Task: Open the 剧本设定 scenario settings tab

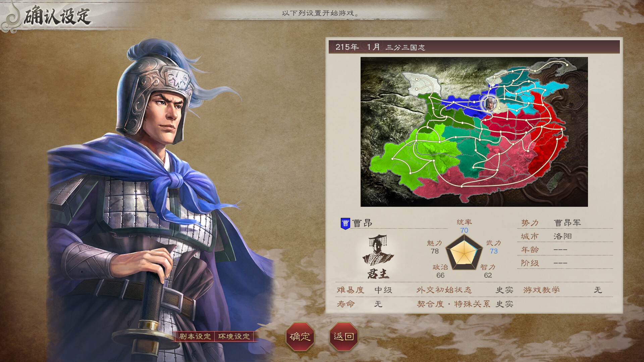Action: (x=195, y=336)
